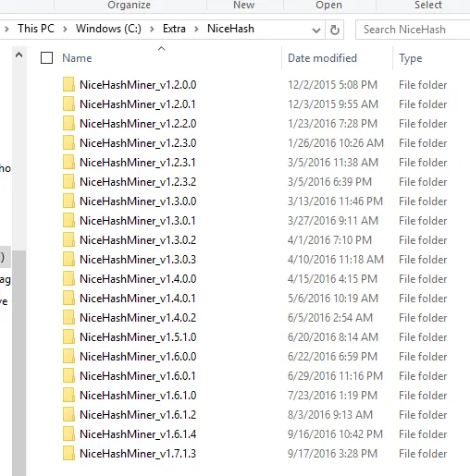Screen dimensions: 470x476
Task: Select the folder name NiceHashMiner_v1.3.0.0
Action: pyautogui.click(x=138, y=201)
